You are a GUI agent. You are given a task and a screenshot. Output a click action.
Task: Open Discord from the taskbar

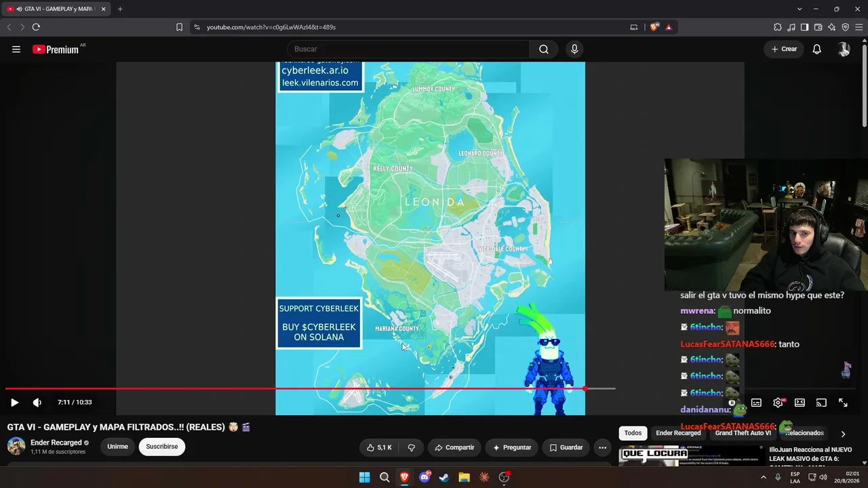(x=425, y=477)
